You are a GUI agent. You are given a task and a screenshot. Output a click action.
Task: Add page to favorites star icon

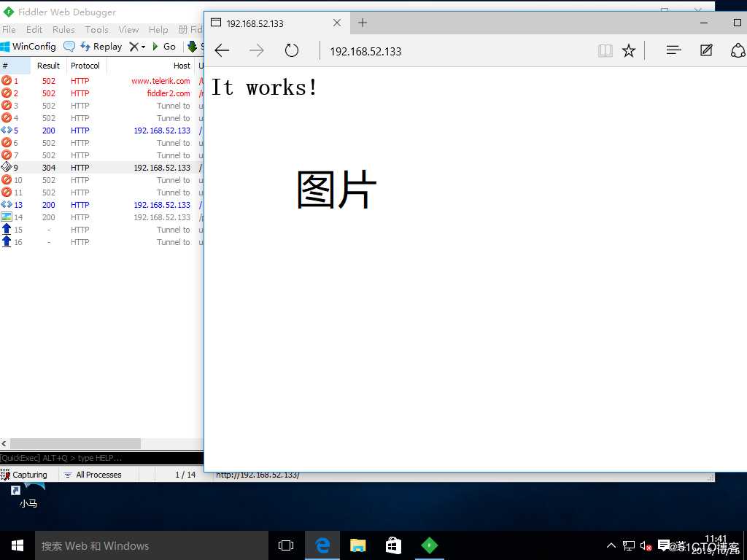click(x=629, y=50)
